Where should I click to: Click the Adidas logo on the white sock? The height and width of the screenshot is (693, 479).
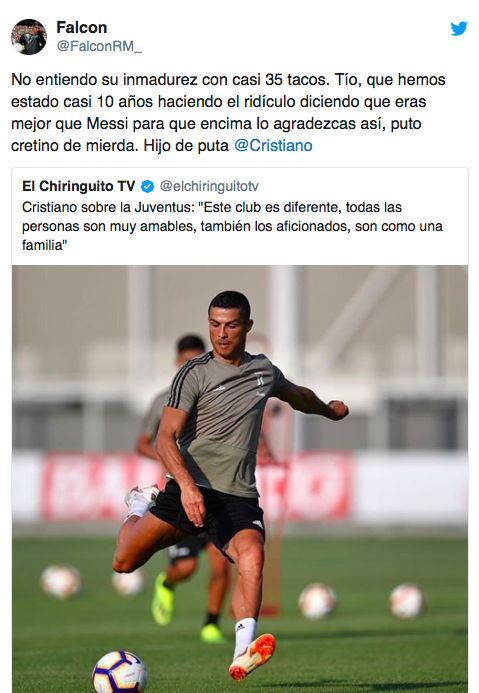coord(240,627)
